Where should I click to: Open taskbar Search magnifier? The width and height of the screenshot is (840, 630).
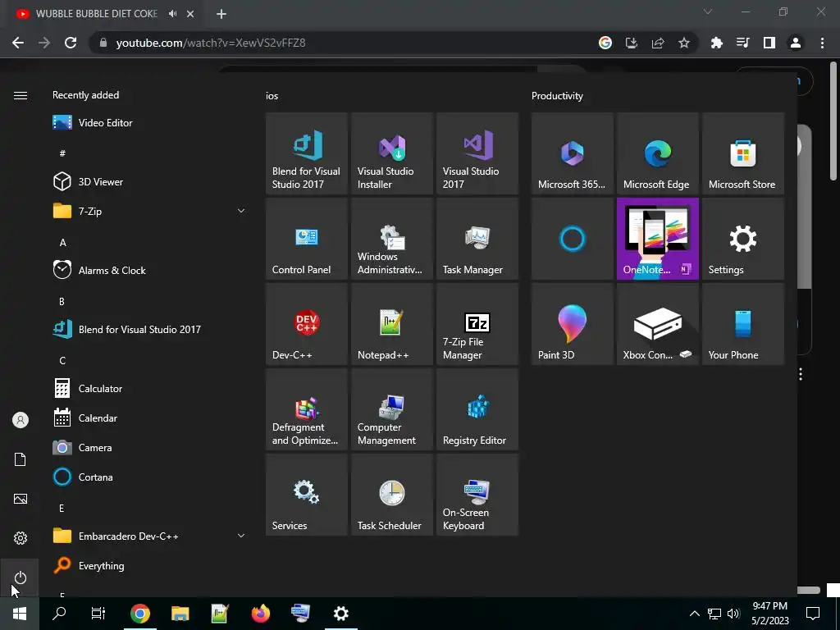click(x=59, y=614)
